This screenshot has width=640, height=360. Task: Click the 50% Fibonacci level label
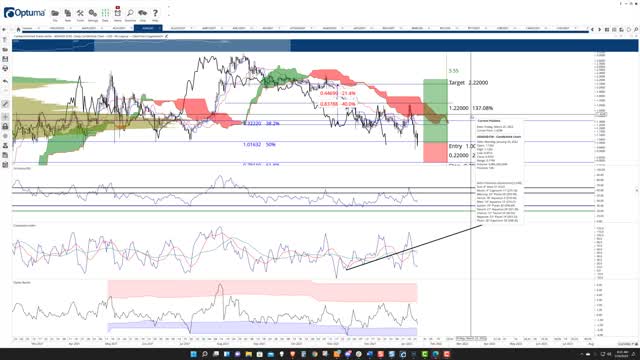[x=260, y=144]
